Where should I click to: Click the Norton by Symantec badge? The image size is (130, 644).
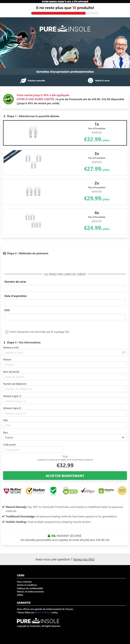tap(35, 491)
